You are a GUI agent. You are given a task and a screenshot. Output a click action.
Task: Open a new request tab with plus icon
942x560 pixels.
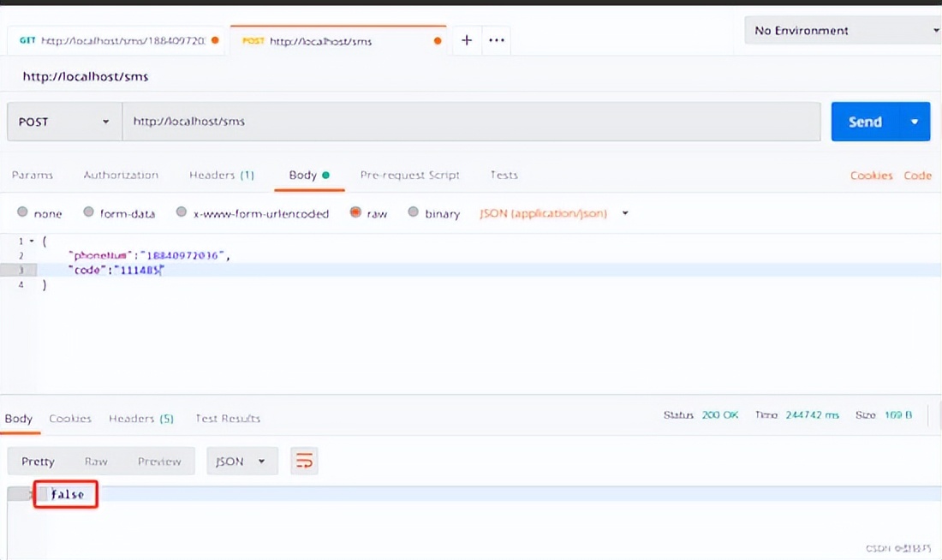pyautogui.click(x=467, y=40)
